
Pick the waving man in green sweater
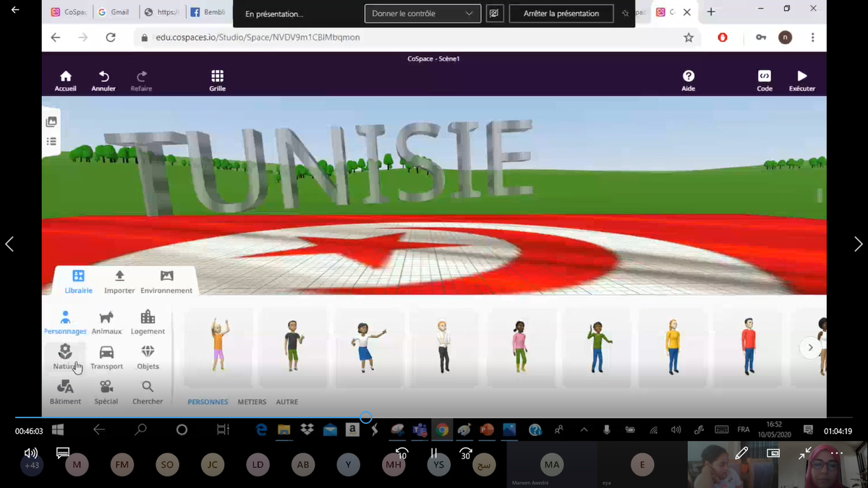(x=597, y=346)
